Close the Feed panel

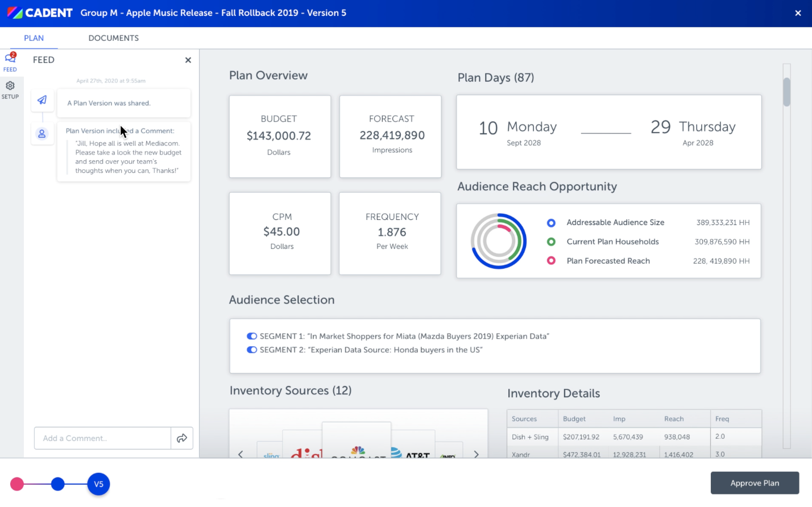click(188, 60)
